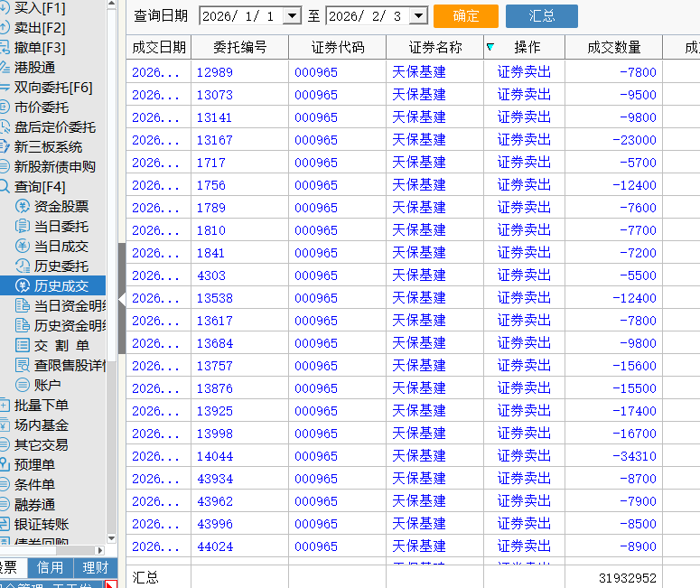Collapse the sidebar with the splitter arrow
The image size is (700, 588).
coord(122,299)
